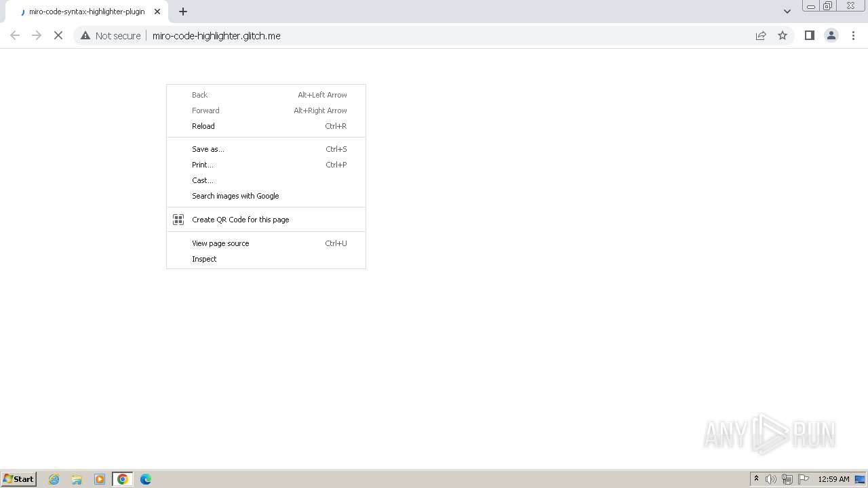Click disabled Forward menu entry
The image size is (868, 488).
click(266, 110)
